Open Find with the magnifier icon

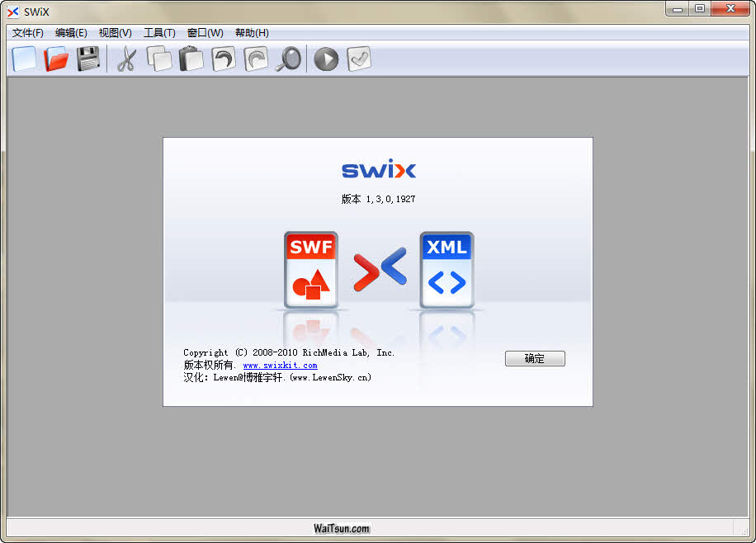[288, 59]
